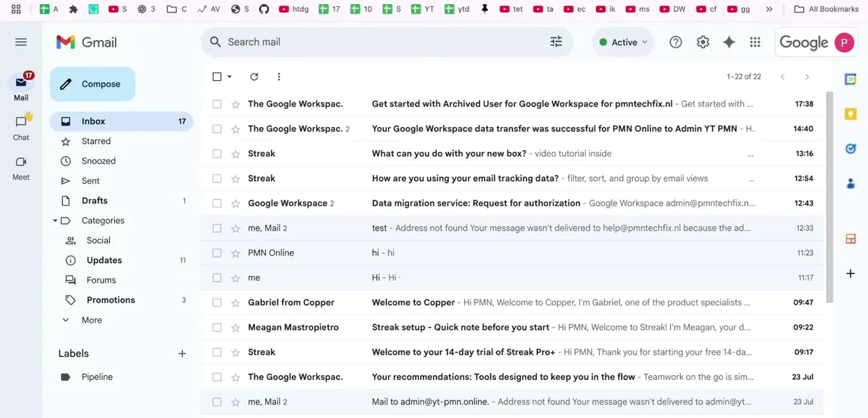This screenshot has width=868, height=418.
Task: Click the search options filter icon
Action: click(x=556, y=42)
